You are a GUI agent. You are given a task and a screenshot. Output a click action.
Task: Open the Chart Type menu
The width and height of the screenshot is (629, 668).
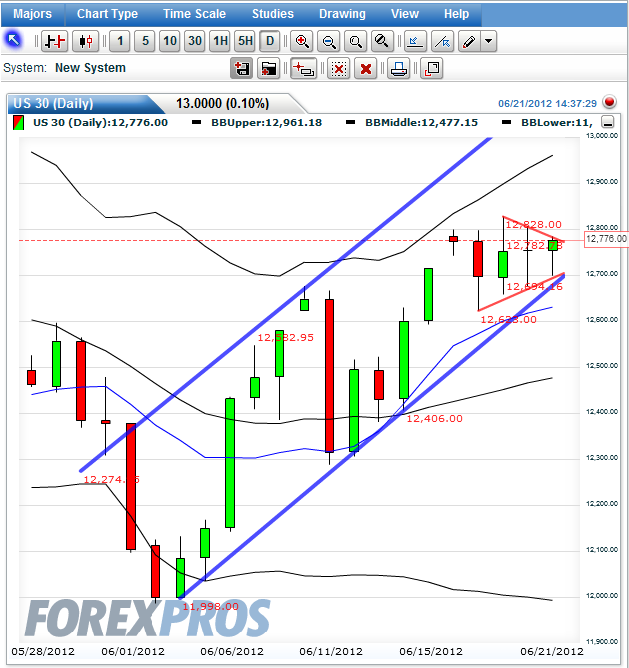click(x=107, y=14)
